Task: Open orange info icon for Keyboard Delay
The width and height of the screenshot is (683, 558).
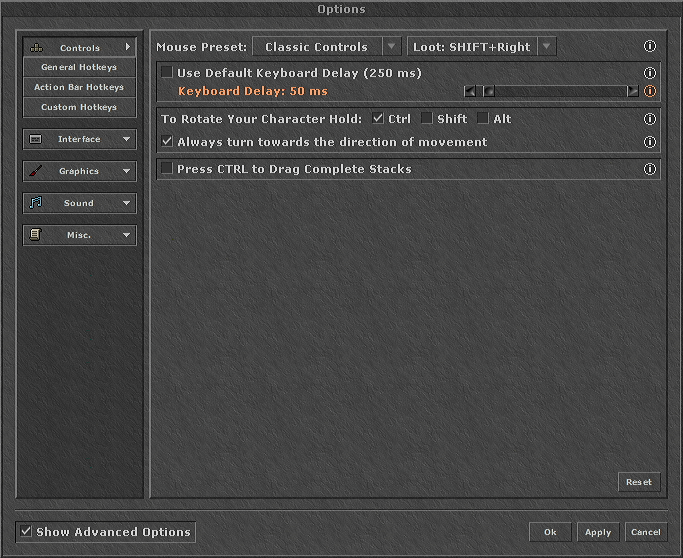Action: 649,91
